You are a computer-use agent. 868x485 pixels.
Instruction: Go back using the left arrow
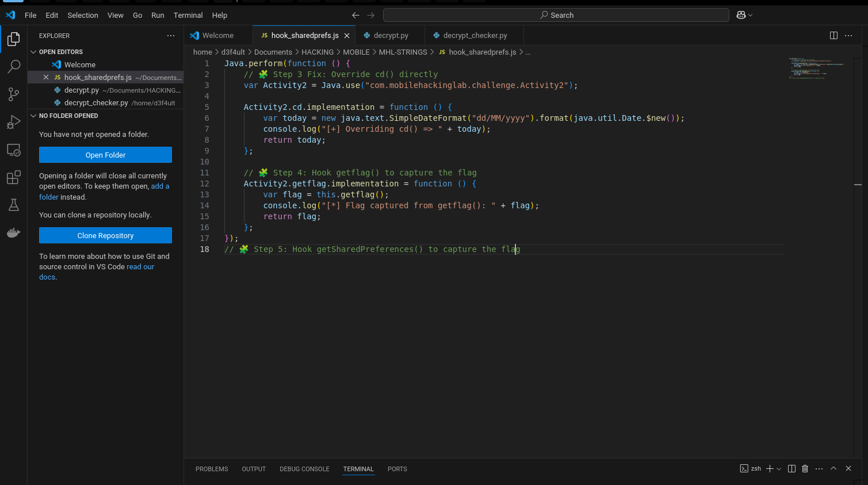[355, 15]
